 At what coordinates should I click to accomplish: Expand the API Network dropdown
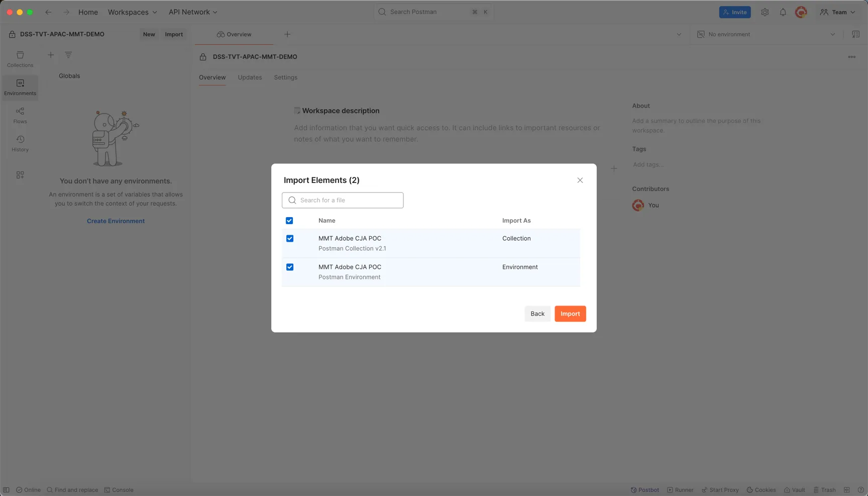tap(193, 12)
